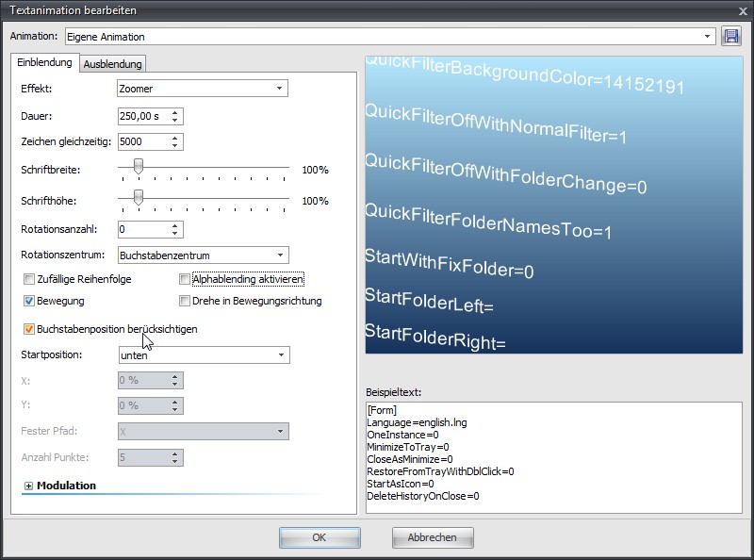This screenshot has height=560, width=754.
Task: Increase the Dauer value with up arrow
Action: point(176,112)
